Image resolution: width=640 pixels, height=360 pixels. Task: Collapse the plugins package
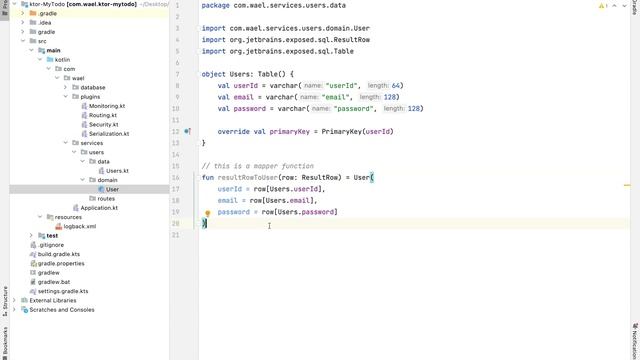pyautogui.click(x=65, y=97)
